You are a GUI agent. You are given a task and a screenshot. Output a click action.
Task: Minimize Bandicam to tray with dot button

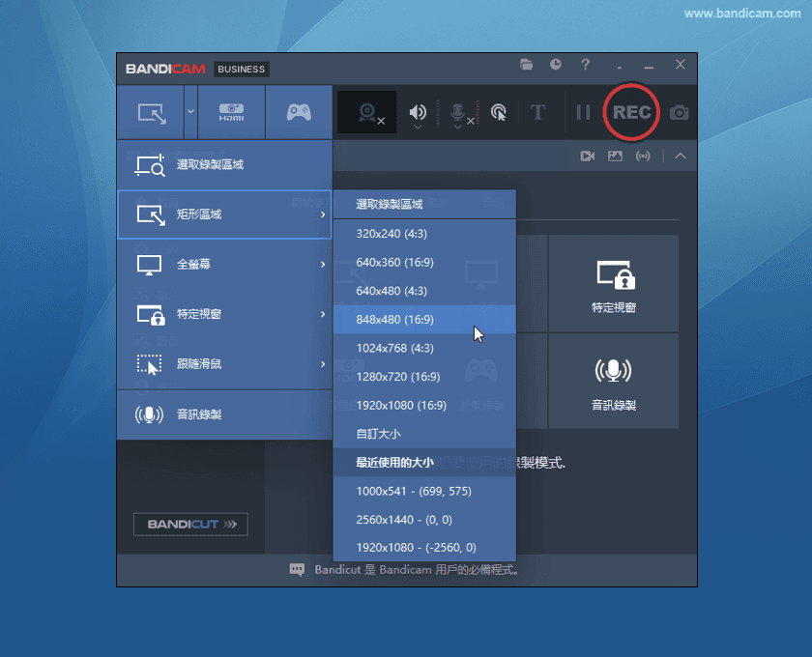620,67
